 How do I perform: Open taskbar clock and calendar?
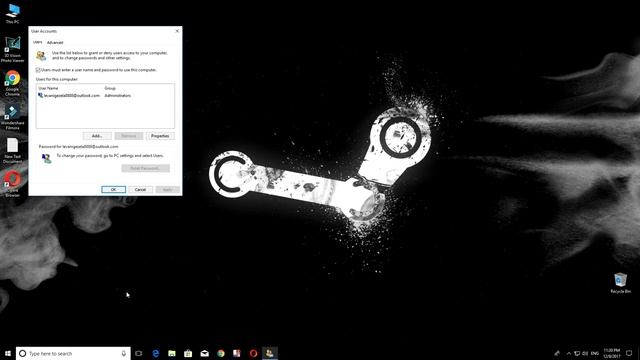click(x=611, y=353)
